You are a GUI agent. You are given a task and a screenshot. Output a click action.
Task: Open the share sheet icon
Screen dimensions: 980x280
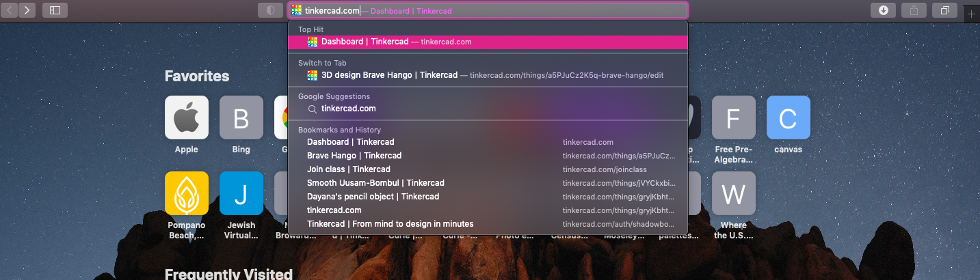coord(914,10)
